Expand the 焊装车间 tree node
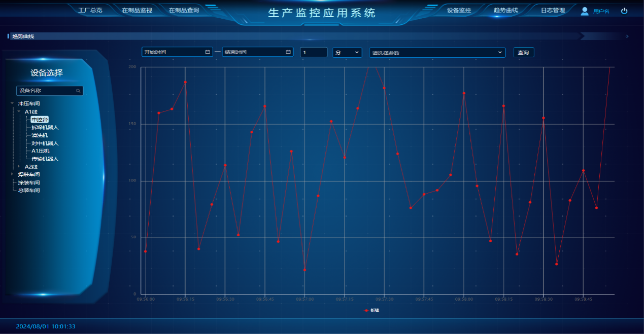 pos(12,174)
